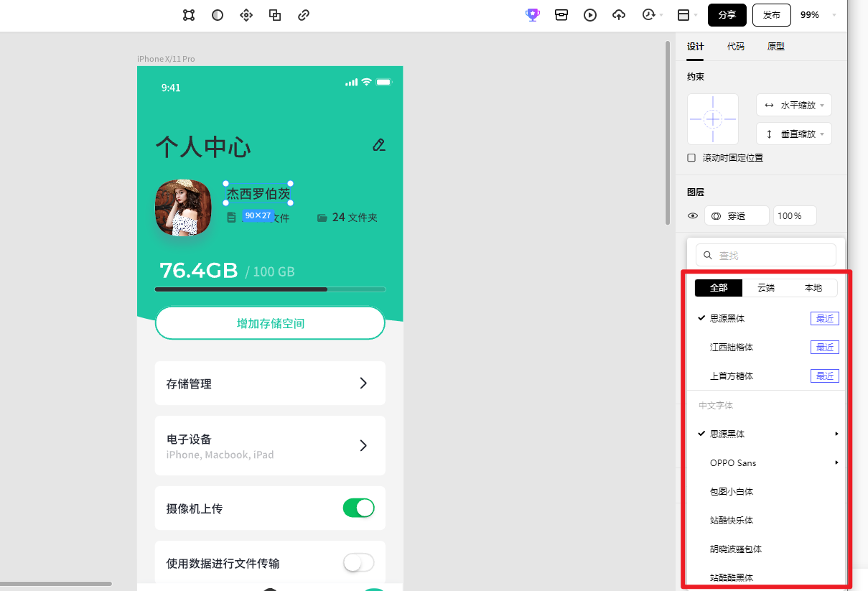
Task: Click the canvas horizontal scrollbar
Action: pyautogui.click(x=56, y=584)
